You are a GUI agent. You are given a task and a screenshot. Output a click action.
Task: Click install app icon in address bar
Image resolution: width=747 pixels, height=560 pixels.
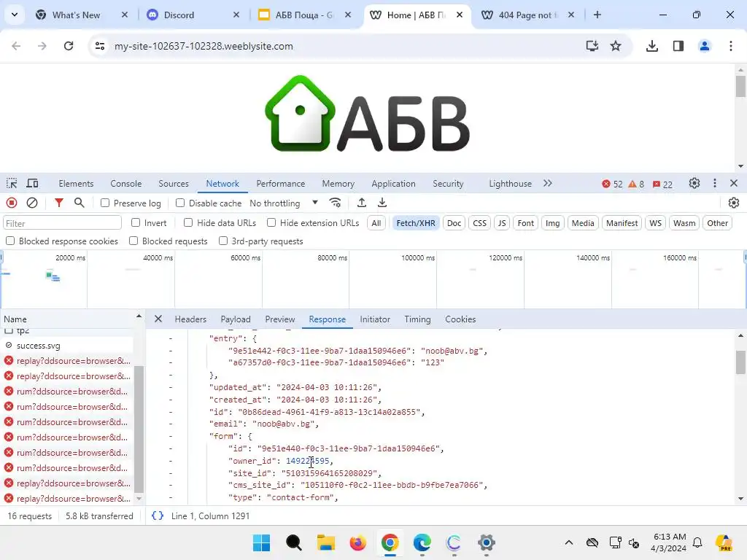pyautogui.click(x=592, y=46)
